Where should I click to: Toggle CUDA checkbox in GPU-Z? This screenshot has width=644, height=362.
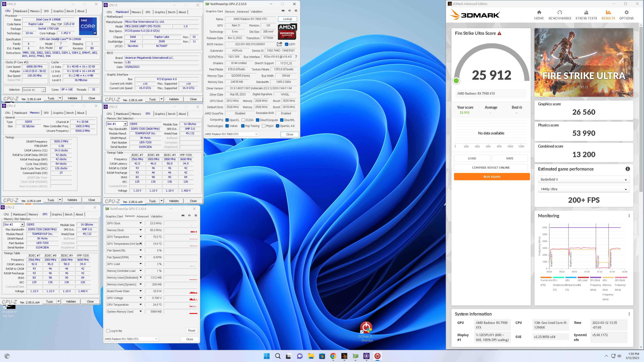pos(243,120)
